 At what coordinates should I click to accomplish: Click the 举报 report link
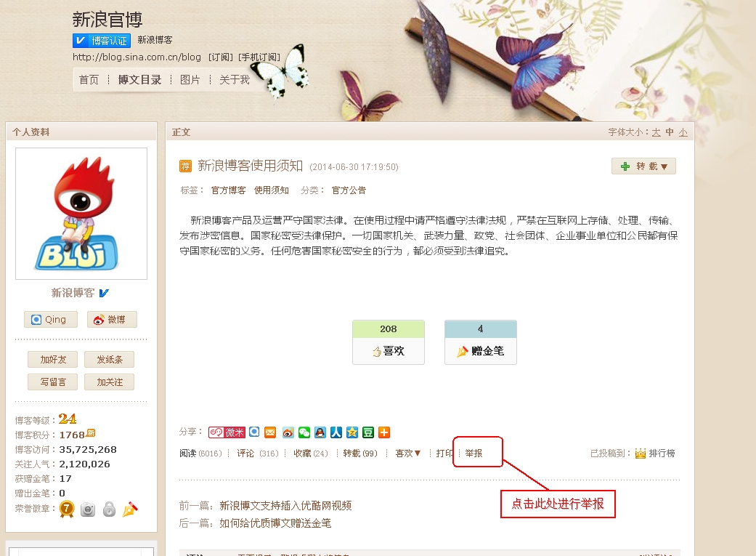coord(474,454)
